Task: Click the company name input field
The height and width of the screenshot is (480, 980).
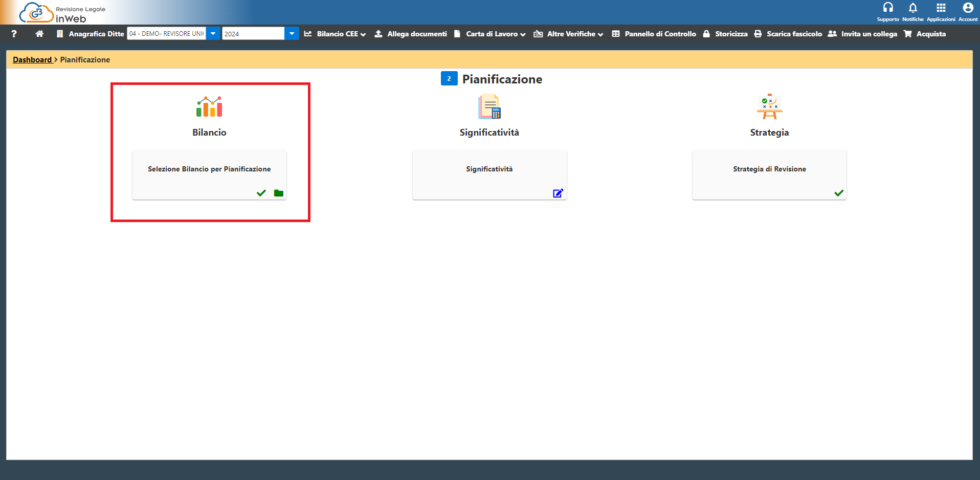Action: 167,34
